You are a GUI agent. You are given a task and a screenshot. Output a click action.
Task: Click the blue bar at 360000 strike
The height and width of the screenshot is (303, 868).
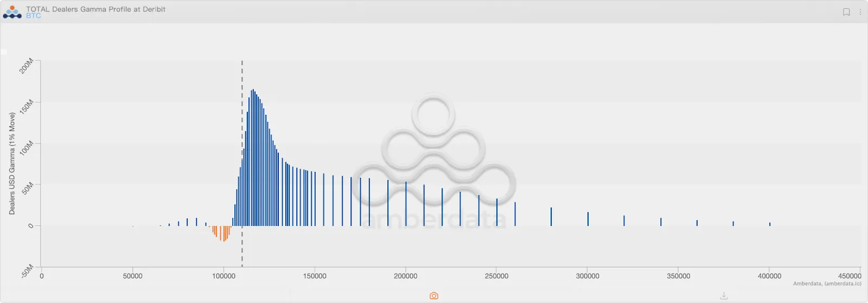click(697, 223)
